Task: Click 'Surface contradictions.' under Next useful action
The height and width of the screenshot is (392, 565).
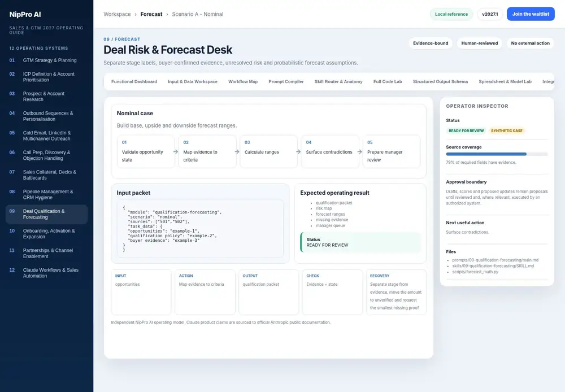Action: (467, 232)
